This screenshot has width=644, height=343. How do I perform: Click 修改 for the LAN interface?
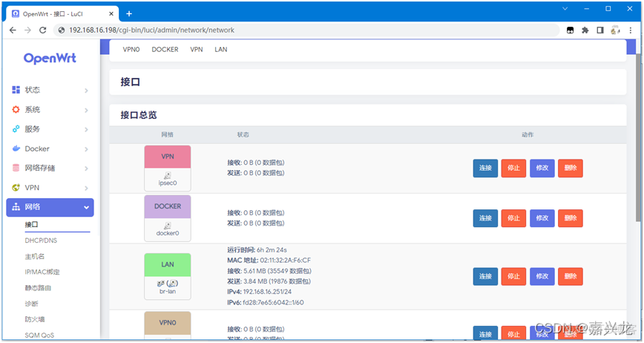click(542, 276)
